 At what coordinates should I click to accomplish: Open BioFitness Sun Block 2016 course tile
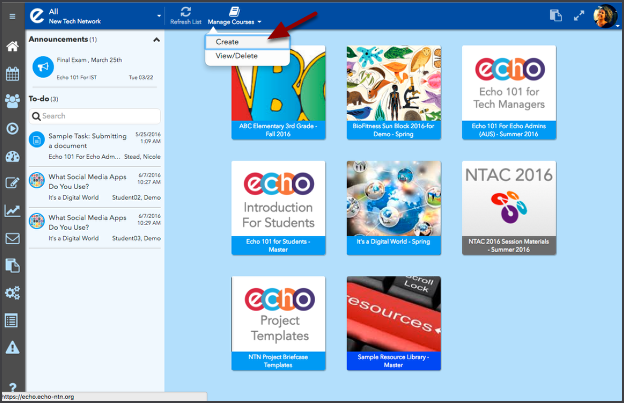pyautogui.click(x=394, y=92)
